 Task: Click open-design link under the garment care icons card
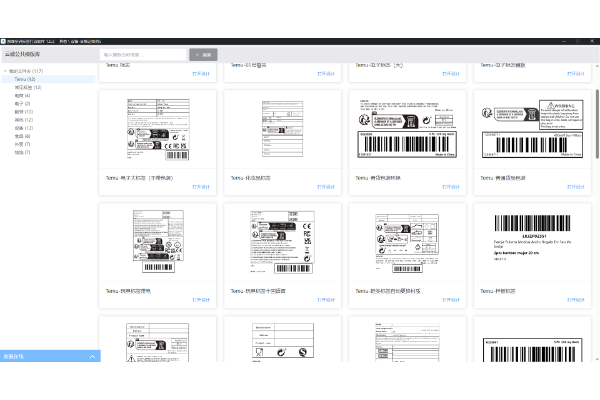click(451, 300)
